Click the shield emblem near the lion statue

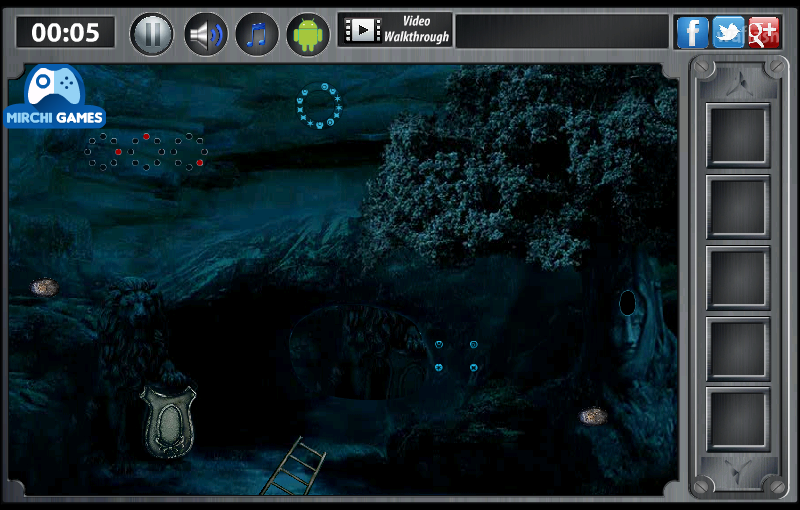(168, 421)
